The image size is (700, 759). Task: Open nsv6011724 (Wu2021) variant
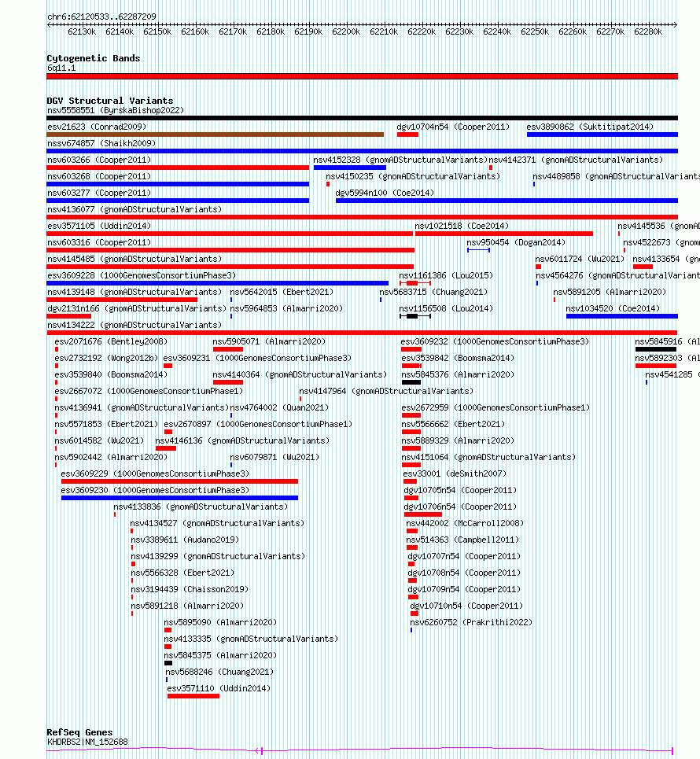coord(580,259)
